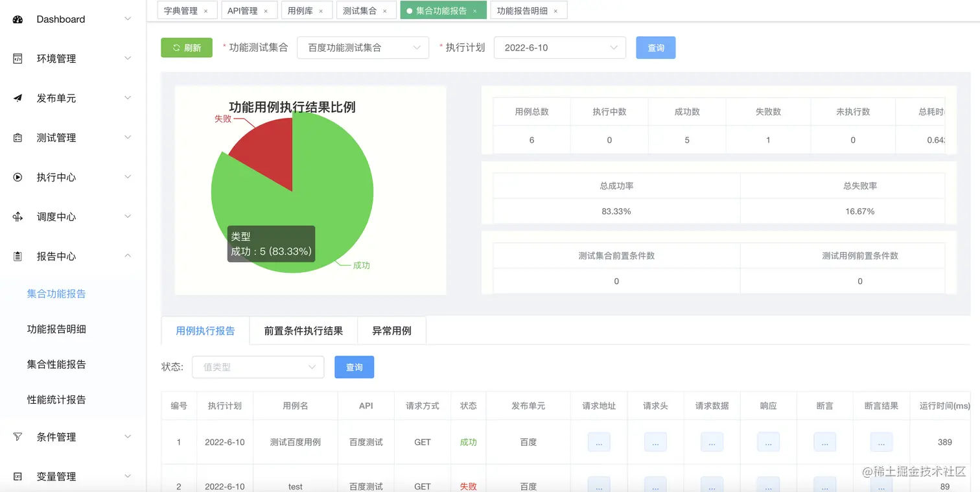
Task: Click the 389 run time cell
Action: click(x=945, y=442)
